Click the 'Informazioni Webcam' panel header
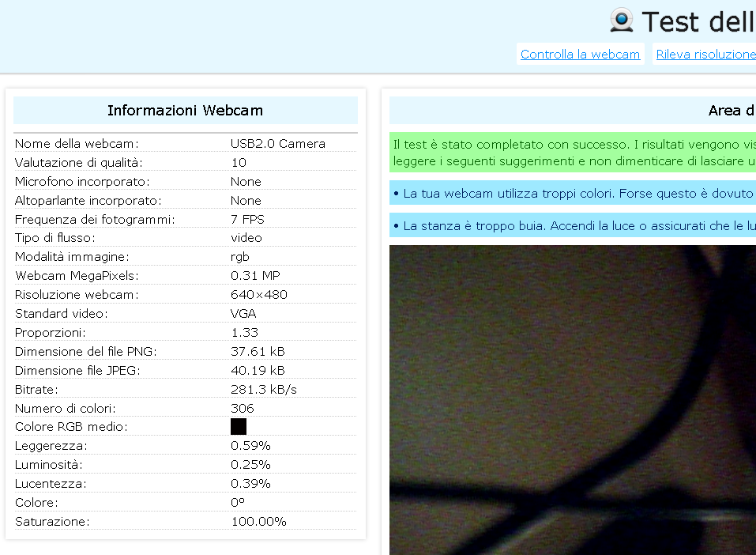Viewport: 756px width, 555px height. click(186, 111)
